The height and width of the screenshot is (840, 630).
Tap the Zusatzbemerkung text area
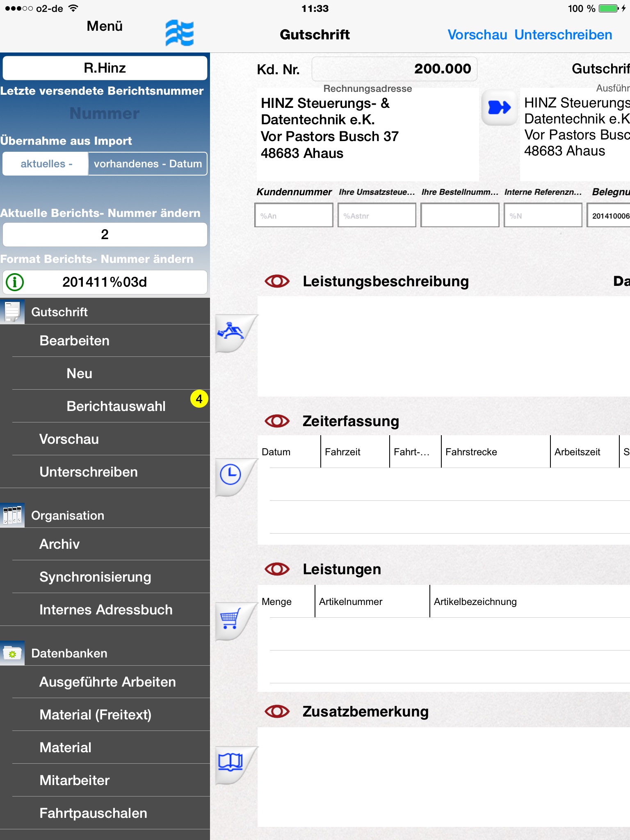[443, 777]
